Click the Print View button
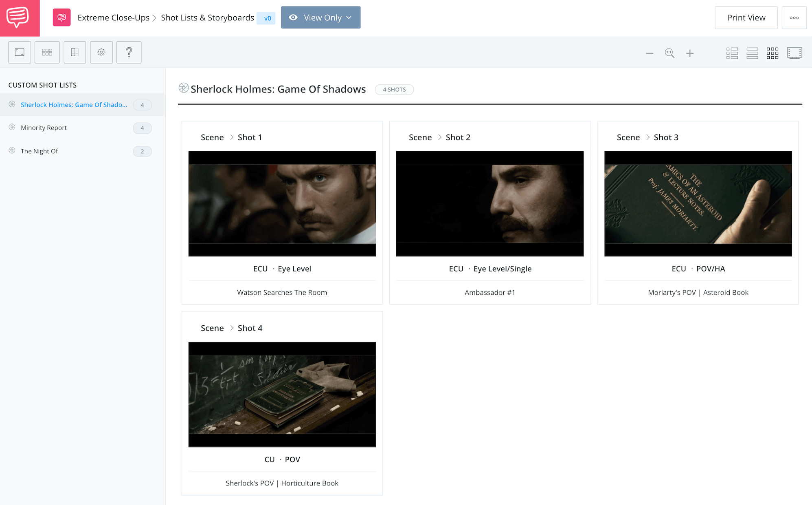This screenshot has height=505, width=812. pyautogui.click(x=746, y=18)
